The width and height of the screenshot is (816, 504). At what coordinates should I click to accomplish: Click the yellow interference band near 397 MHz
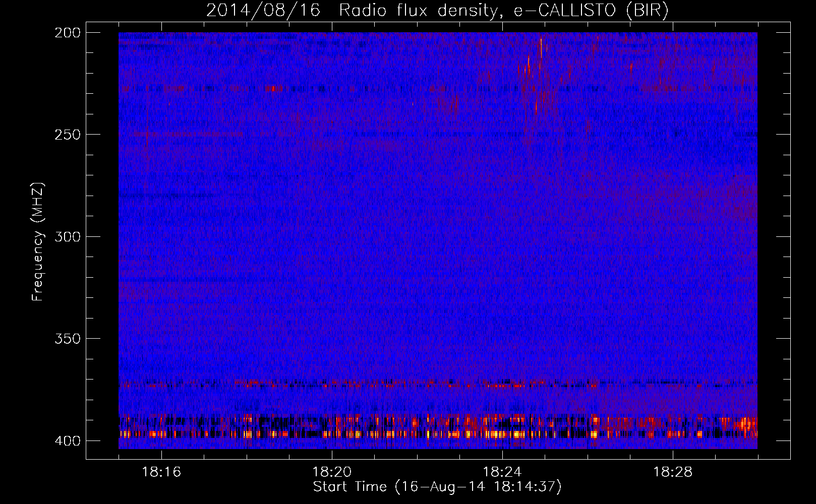438,433
